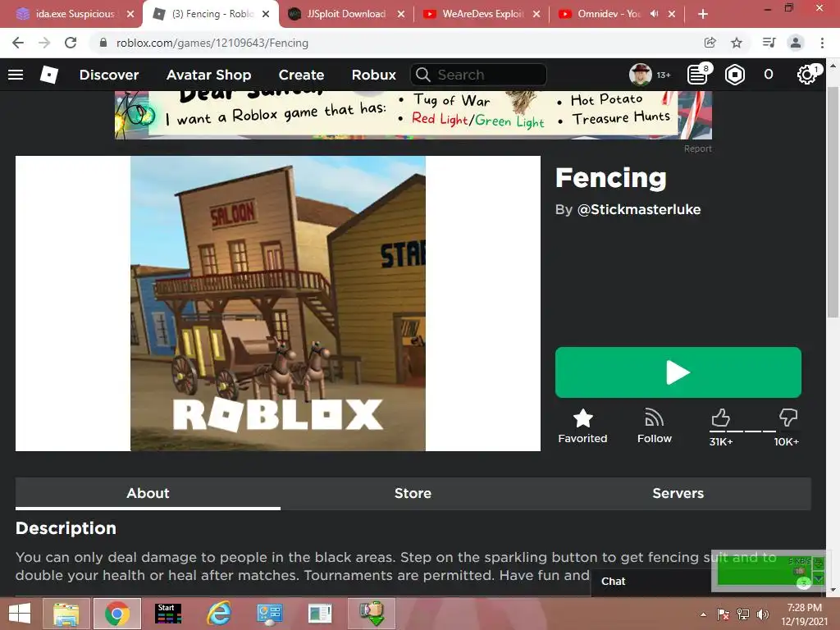This screenshot has height=630, width=840.
Task: Open the Servers tab
Action: (678, 493)
